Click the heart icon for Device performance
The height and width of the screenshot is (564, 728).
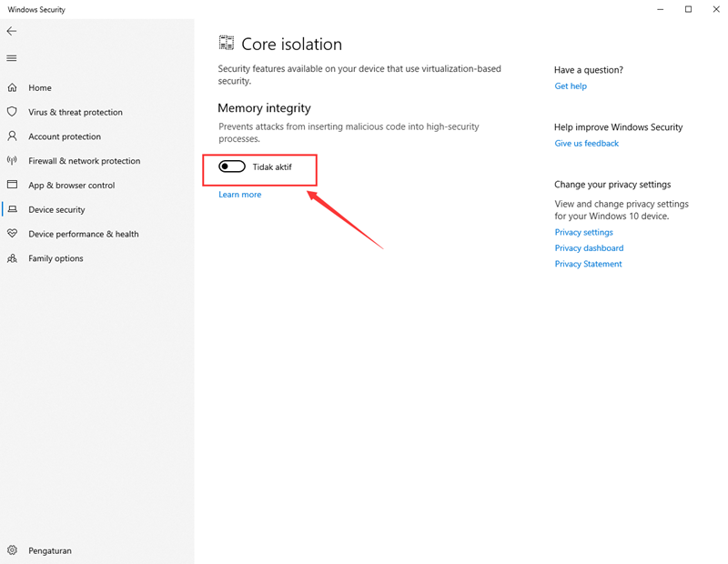point(12,234)
